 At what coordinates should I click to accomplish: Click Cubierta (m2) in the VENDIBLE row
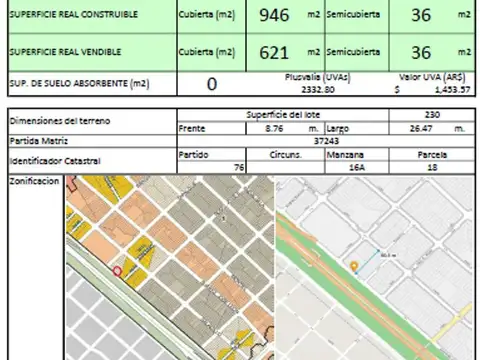(x=207, y=52)
